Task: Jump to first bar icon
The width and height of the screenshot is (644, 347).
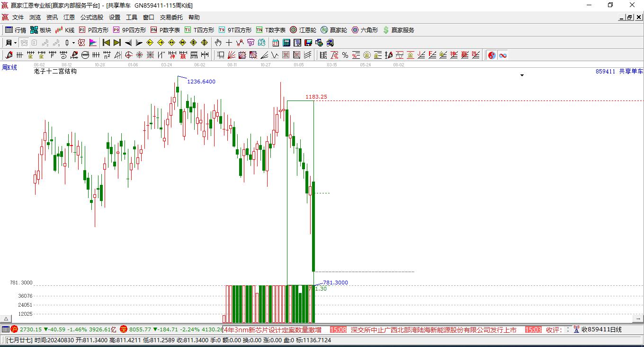Action: [x=107, y=43]
